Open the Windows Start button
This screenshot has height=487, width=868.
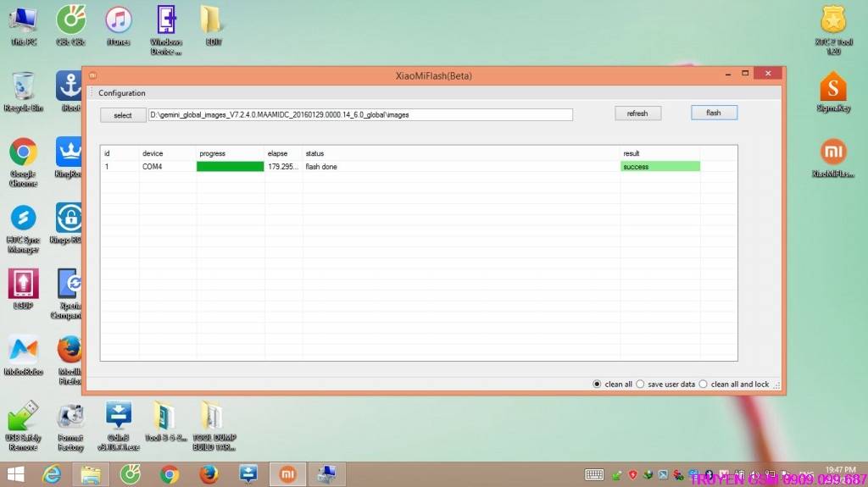(x=15, y=474)
